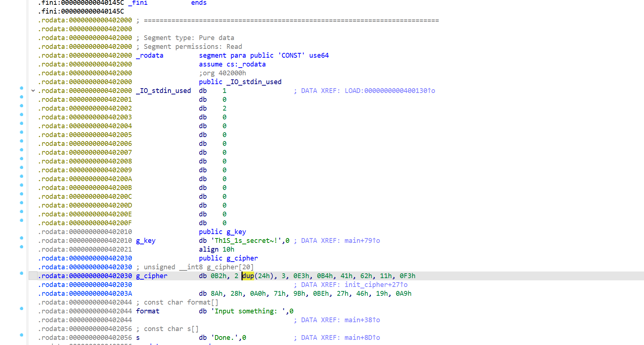Toggle breakpoint dot on the 'Done.' line
This screenshot has height=345, width=644.
[x=21, y=335]
